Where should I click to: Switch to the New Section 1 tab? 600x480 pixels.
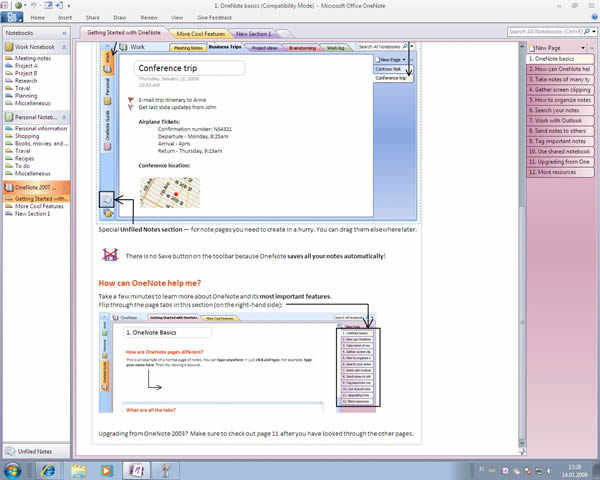point(253,34)
